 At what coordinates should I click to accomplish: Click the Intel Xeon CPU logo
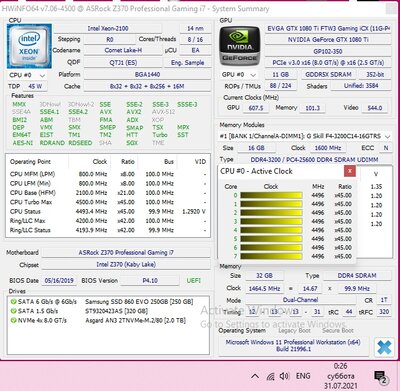(29, 46)
